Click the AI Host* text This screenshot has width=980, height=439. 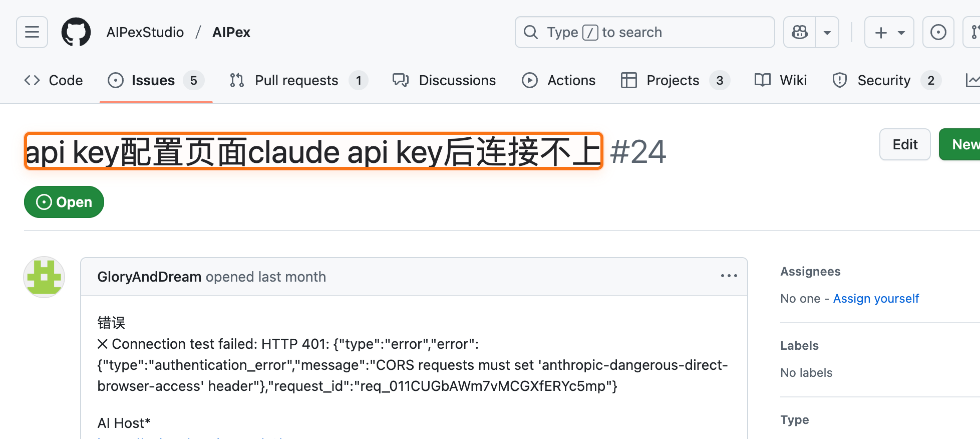[124, 423]
